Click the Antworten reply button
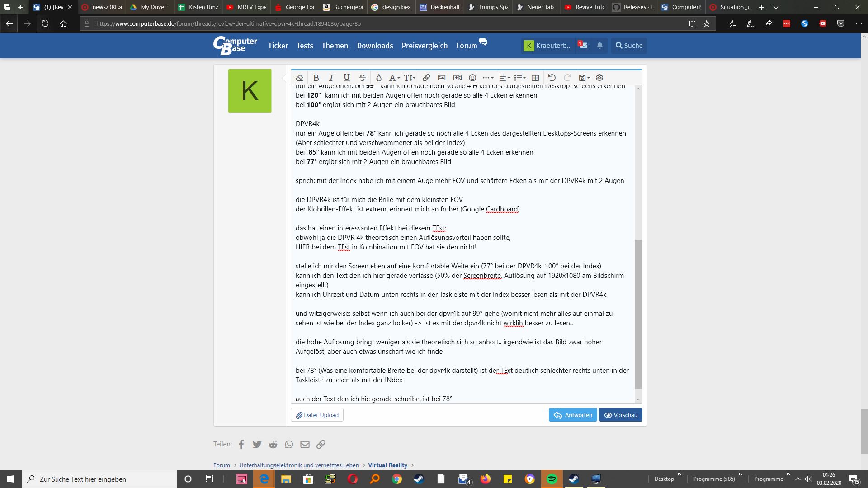 click(573, 415)
